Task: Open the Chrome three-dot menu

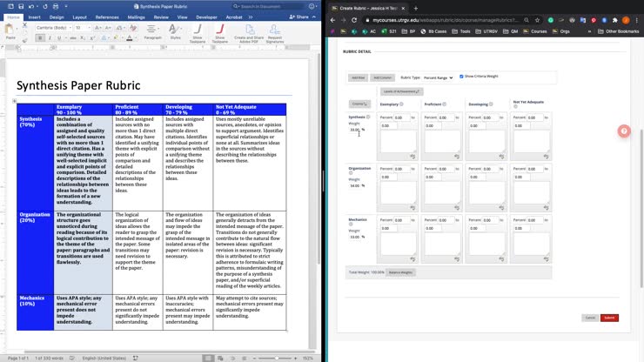Action: (637, 20)
